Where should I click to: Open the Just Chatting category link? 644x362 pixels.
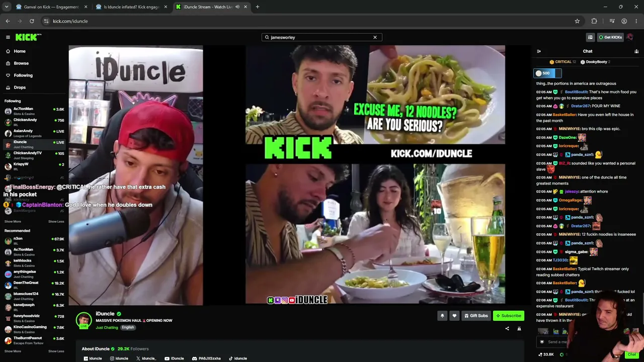click(x=107, y=328)
